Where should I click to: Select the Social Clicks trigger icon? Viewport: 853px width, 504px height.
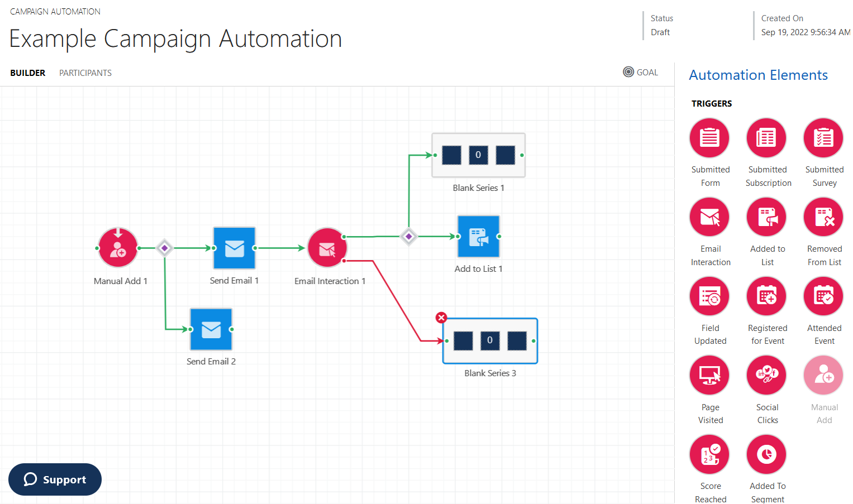tap(766, 375)
